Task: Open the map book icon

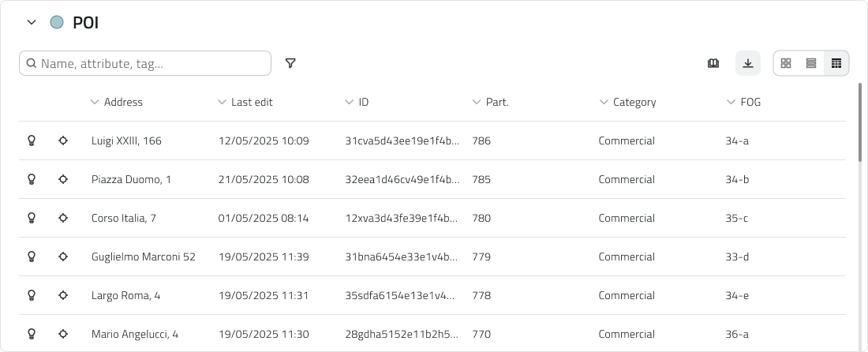Action: point(713,63)
